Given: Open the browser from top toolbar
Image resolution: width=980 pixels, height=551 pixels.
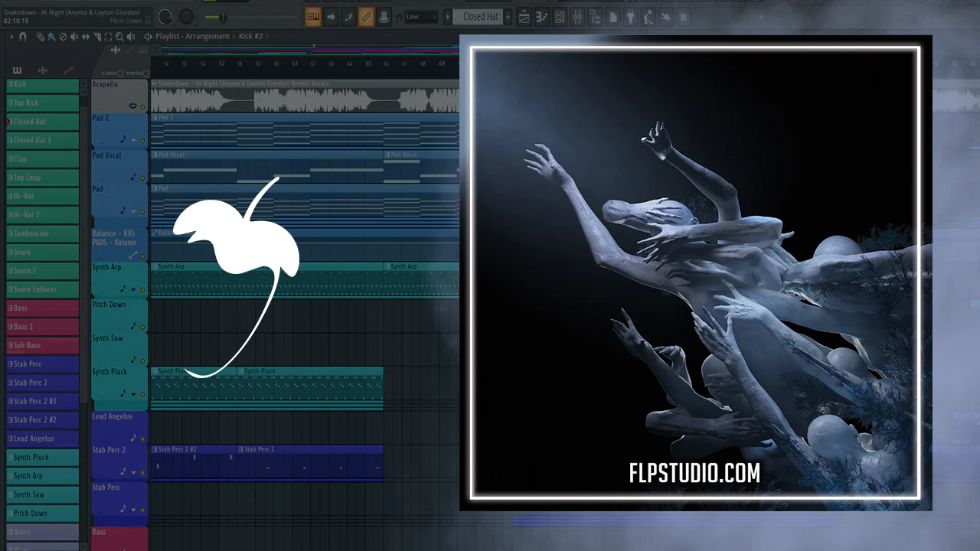Looking at the screenshot, I should [595, 17].
